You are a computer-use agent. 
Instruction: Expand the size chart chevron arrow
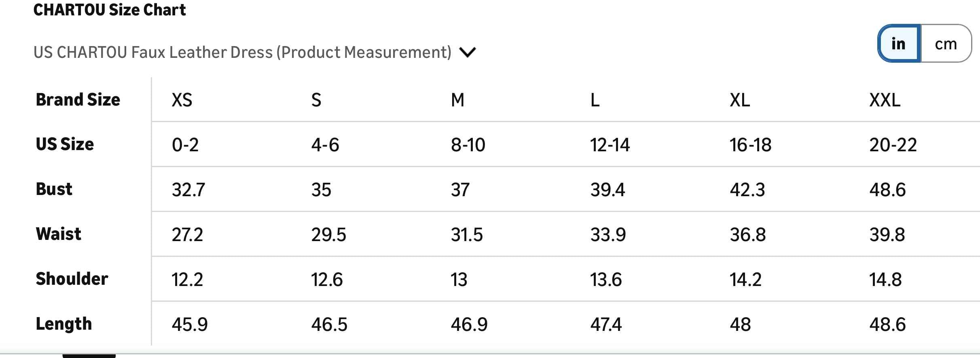[x=468, y=52]
